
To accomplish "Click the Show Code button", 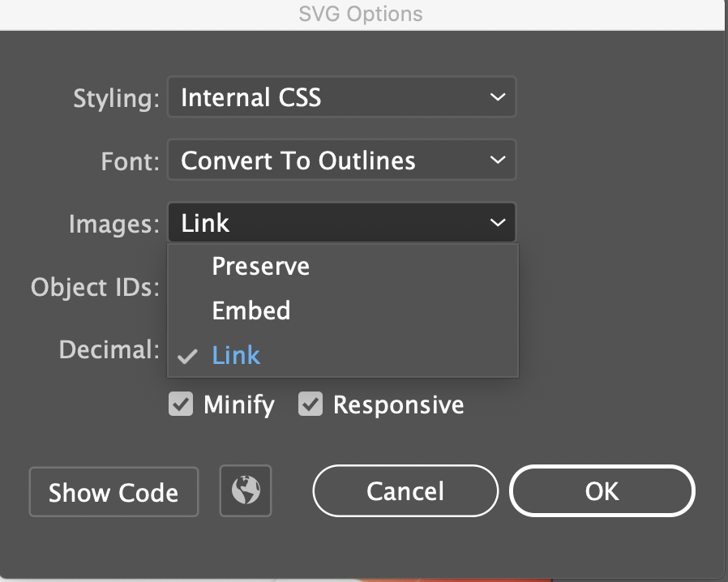I will [x=113, y=491].
